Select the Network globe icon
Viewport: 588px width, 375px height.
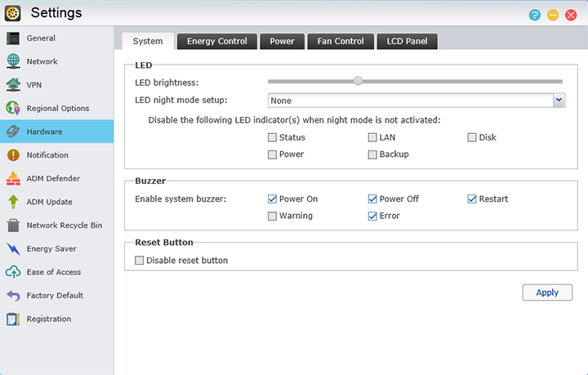pyautogui.click(x=13, y=61)
